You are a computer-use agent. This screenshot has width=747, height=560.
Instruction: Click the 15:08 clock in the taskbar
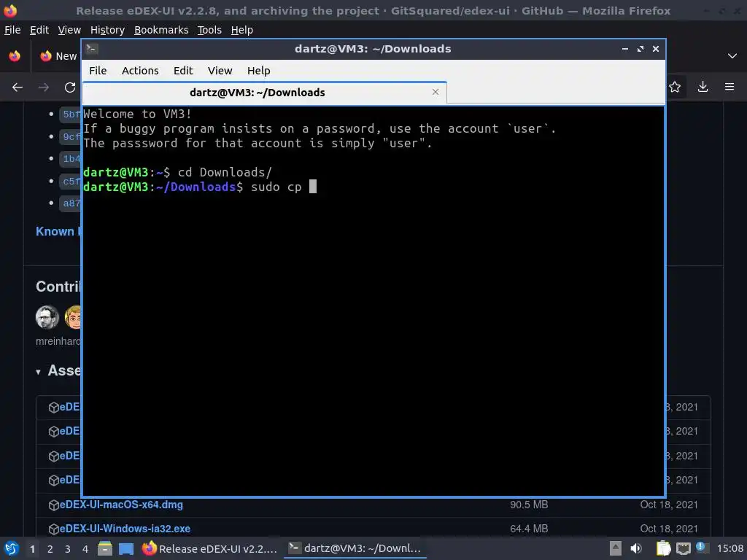[729, 548]
